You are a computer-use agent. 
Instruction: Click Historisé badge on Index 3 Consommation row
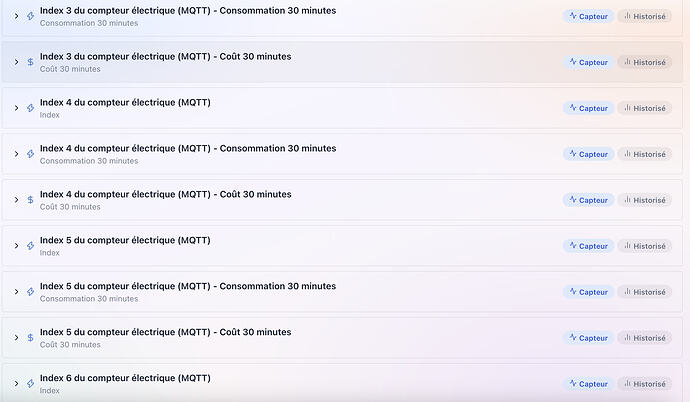pos(645,16)
